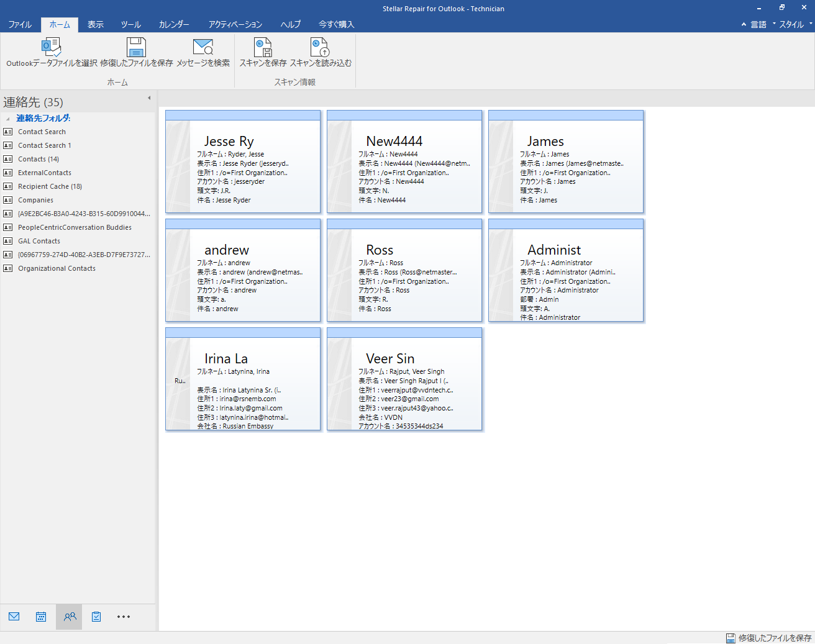Screen dimensions: 815x644
Task: Click 修復したファイルを保存 ribbon icon
Action: pos(136,47)
